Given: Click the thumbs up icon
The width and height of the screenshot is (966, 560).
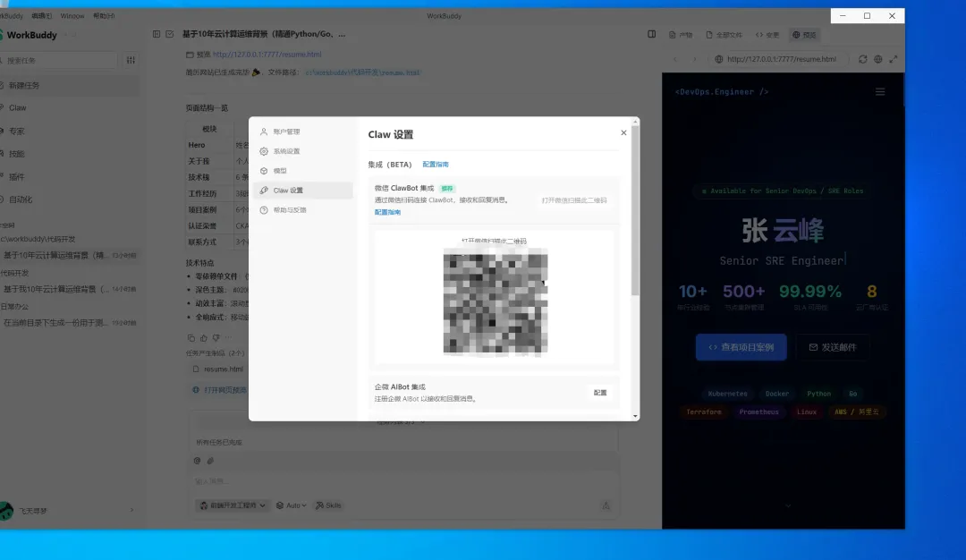Looking at the screenshot, I should [x=203, y=337].
